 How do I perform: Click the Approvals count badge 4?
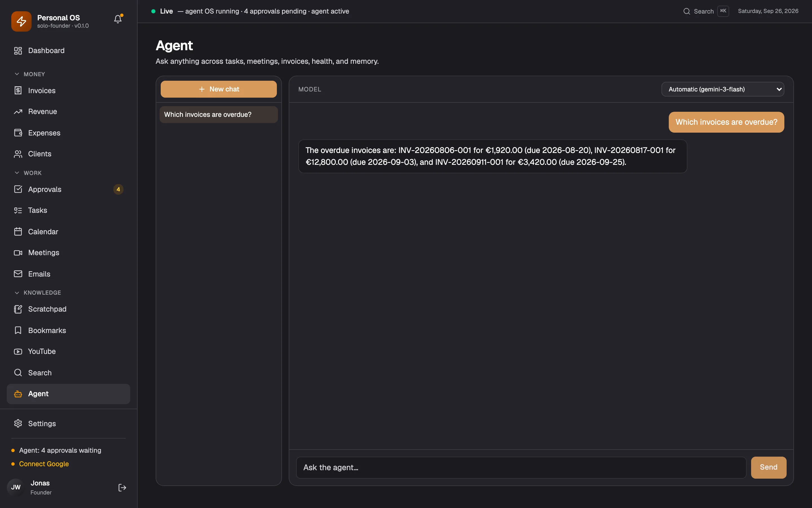point(118,189)
